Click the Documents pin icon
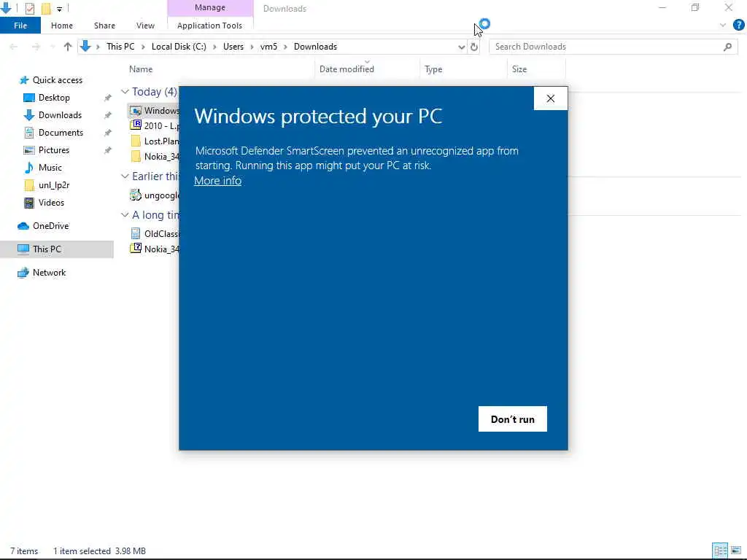747x560 pixels. [x=108, y=133]
